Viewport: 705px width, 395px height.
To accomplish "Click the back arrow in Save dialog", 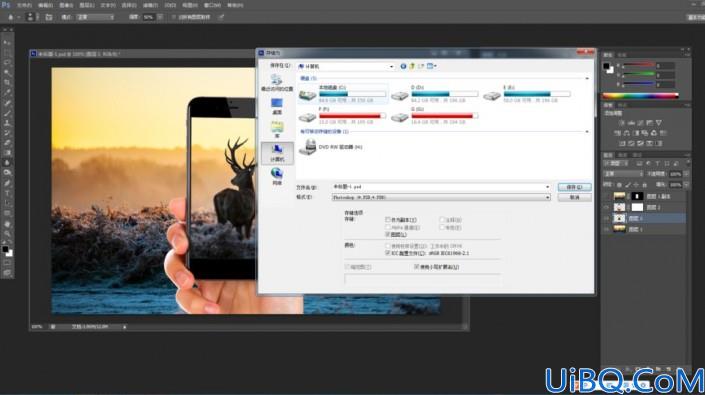I will pos(403,66).
